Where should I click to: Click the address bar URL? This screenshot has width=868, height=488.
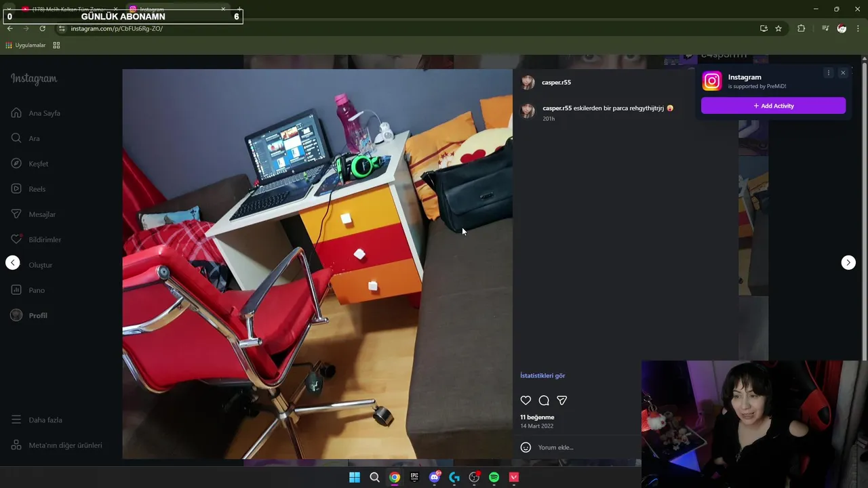pos(117,28)
